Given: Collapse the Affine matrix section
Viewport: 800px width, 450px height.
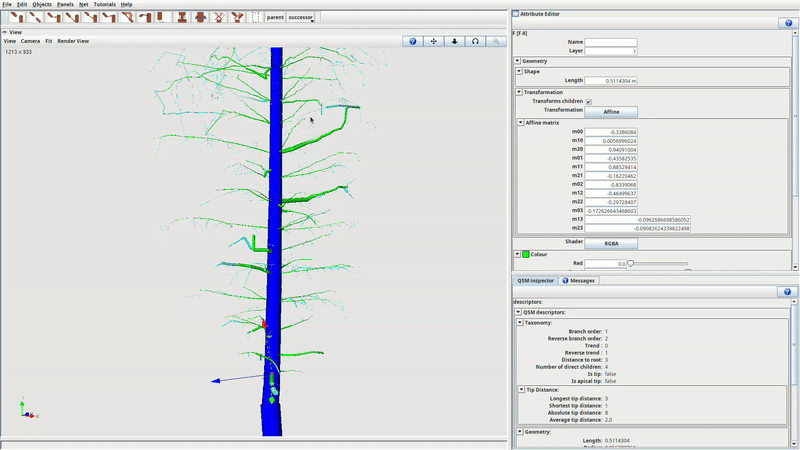Looking at the screenshot, I should click(x=520, y=122).
